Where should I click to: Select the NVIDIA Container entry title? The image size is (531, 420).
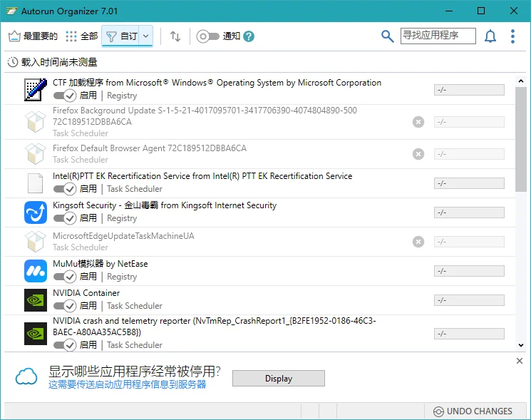tap(86, 293)
